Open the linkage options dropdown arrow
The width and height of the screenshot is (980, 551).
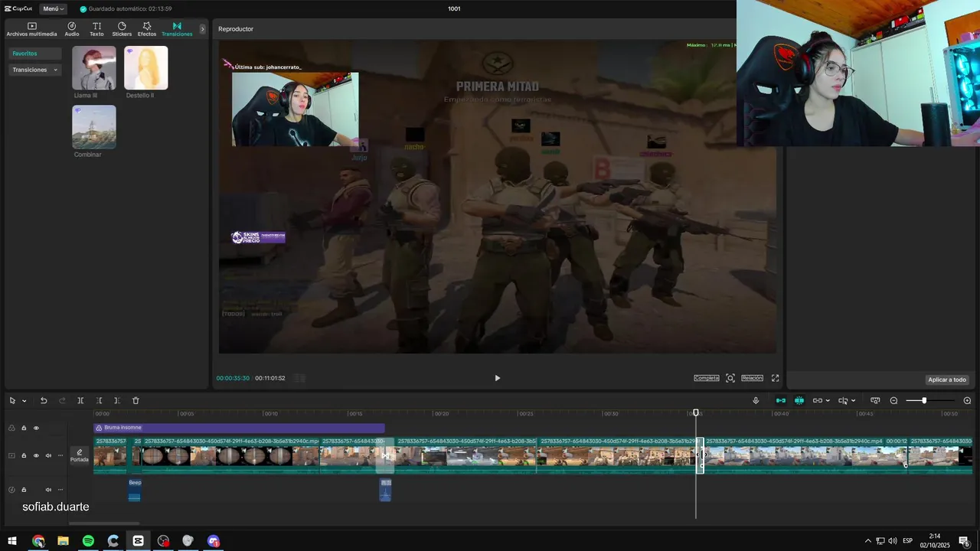click(828, 401)
